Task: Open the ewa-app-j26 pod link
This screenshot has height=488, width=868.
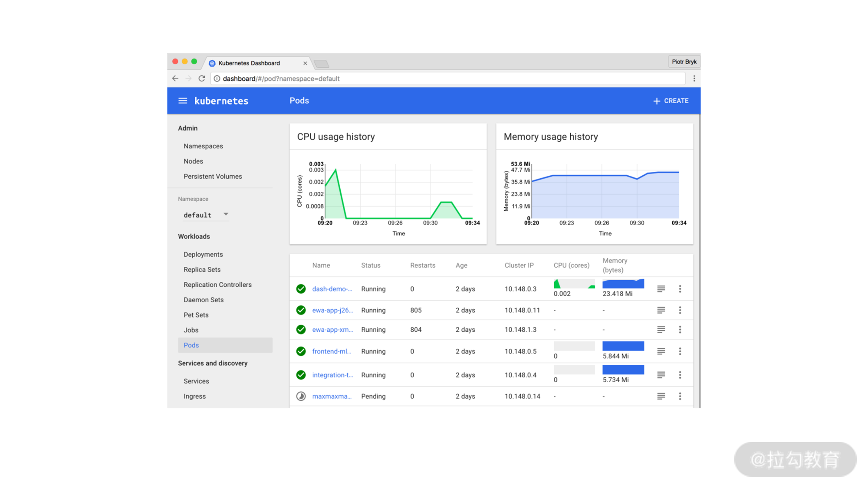Action: 332,310
